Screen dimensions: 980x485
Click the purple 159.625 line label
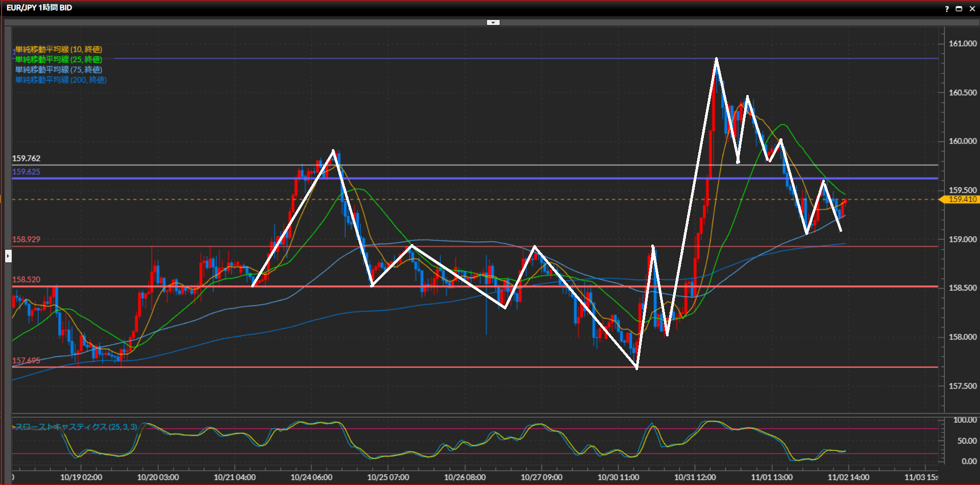(x=26, y=172)
